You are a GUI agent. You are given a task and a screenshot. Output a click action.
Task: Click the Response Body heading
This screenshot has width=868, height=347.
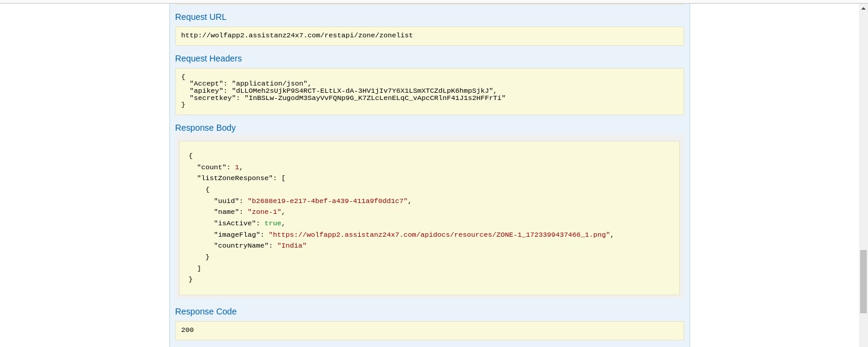[206, 128]
